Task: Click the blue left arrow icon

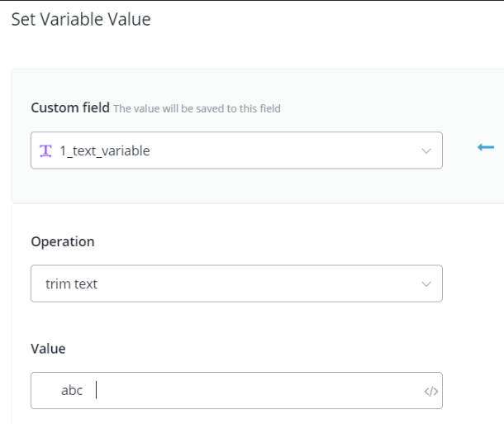Action: pos(486,148)
